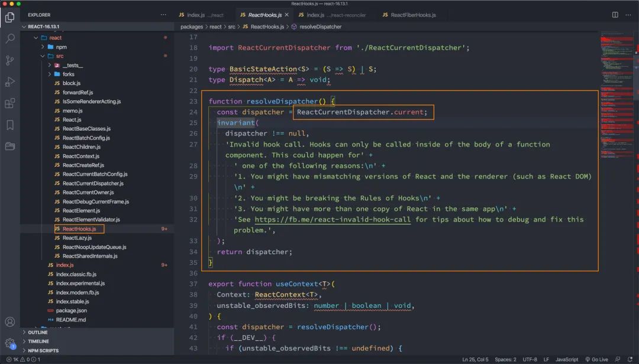Open the Search view in activity bar

coord(10,38)
